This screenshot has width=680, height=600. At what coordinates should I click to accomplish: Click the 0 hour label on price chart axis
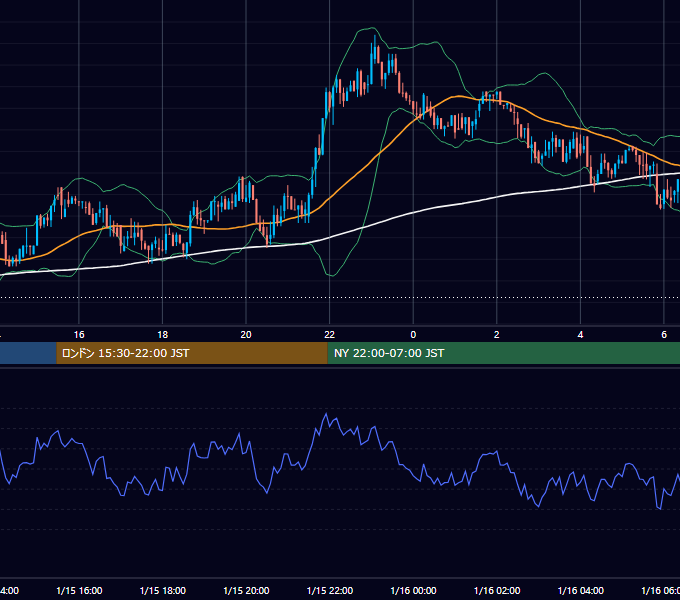[x=413, y=335]
